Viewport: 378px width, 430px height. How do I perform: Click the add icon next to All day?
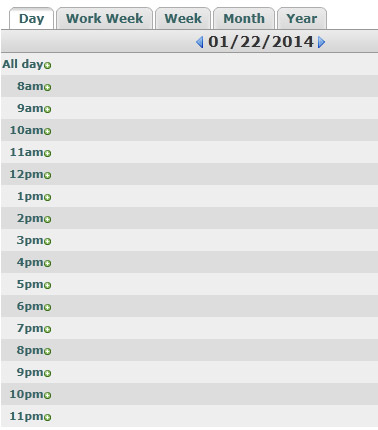tap(48, 65)
